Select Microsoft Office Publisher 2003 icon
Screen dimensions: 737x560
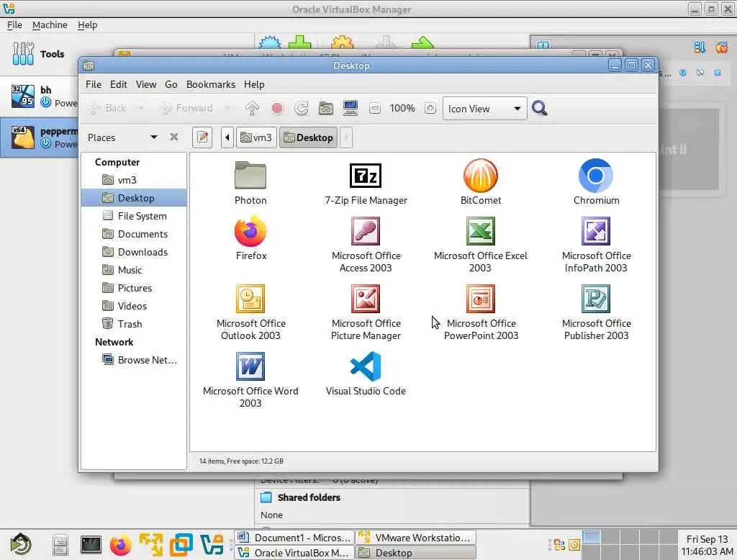click(x=595, y=299)
